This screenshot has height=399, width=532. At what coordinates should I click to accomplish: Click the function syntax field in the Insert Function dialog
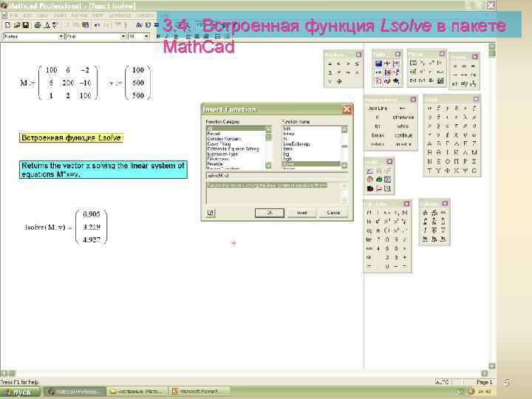tap(277, 176)
